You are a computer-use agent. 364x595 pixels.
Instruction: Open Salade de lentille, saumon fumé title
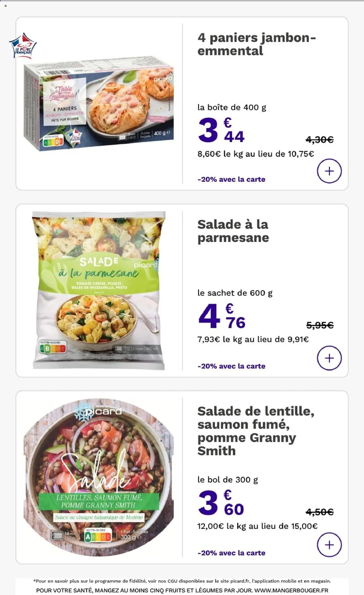tap(256, 431)
